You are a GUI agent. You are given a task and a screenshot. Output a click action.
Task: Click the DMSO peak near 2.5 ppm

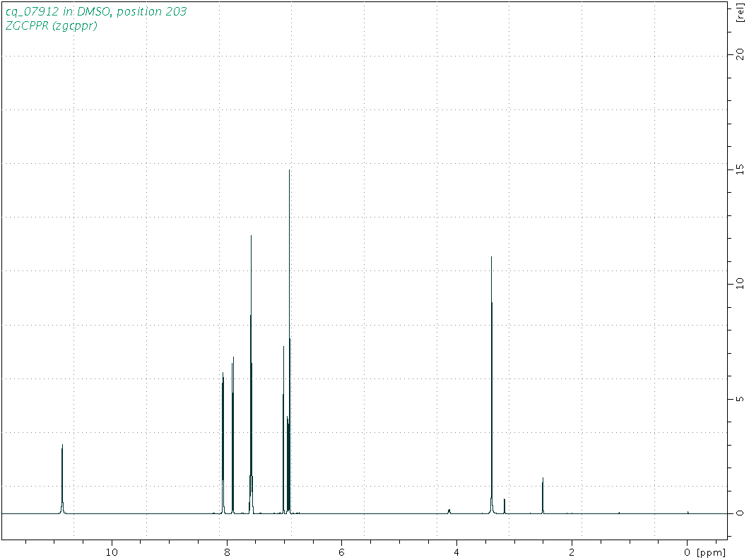543,496
